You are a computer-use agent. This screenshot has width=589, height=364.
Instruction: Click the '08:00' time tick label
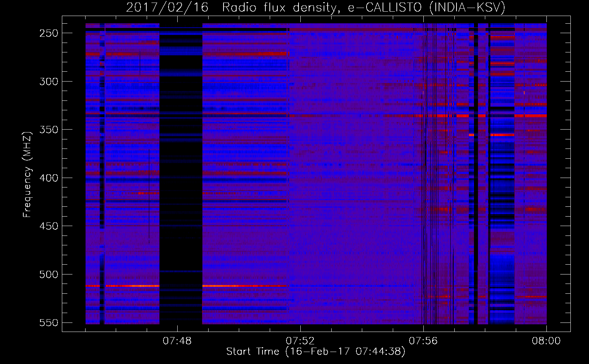click(546, 341)
